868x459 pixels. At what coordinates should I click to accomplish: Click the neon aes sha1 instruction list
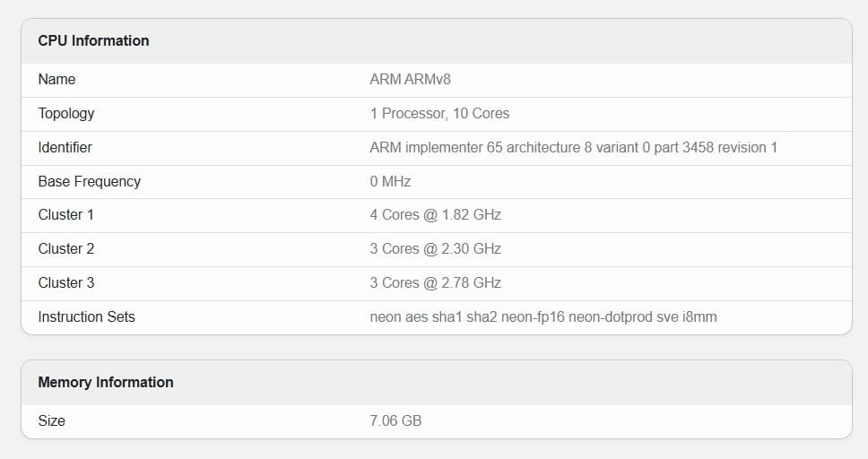coord(542,316)
